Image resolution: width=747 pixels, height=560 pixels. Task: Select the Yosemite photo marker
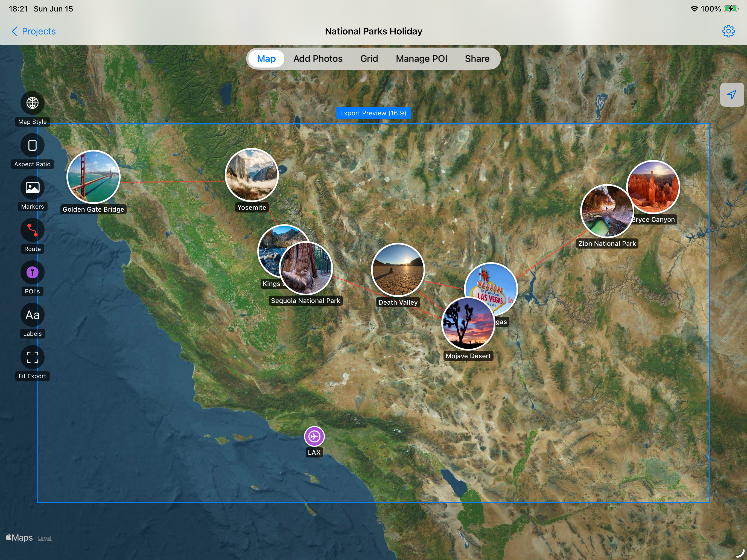click(251, 175)
